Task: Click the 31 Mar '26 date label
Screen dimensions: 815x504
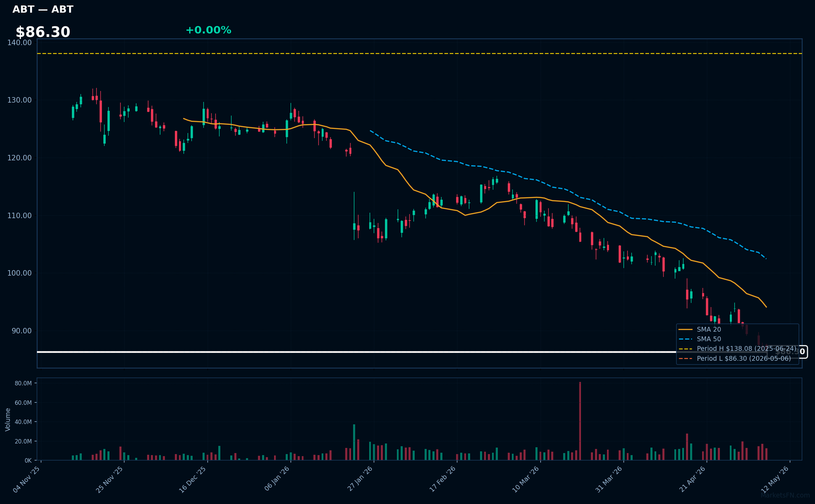Action: [609, 479]
